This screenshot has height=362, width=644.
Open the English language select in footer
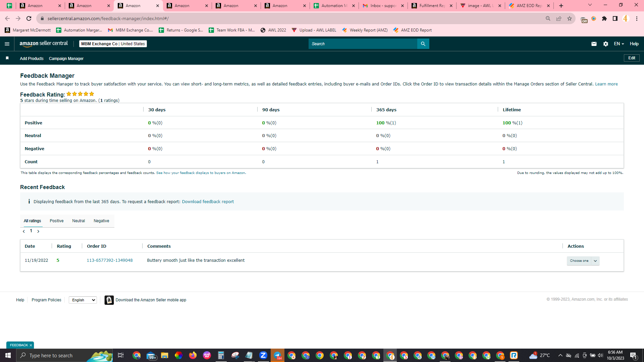pos(83,300)
